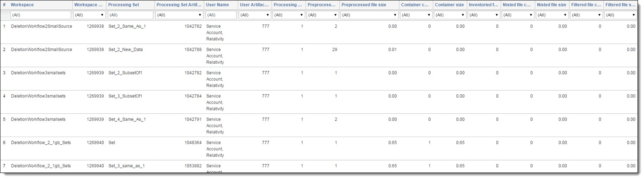Sort by the Workspace column header

tap(22, 5)
